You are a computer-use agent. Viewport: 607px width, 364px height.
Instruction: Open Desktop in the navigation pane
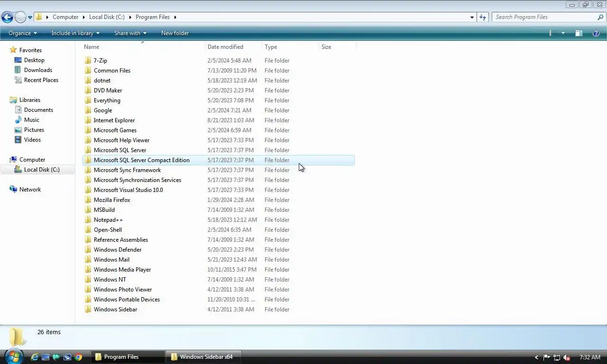click(34, 60)
